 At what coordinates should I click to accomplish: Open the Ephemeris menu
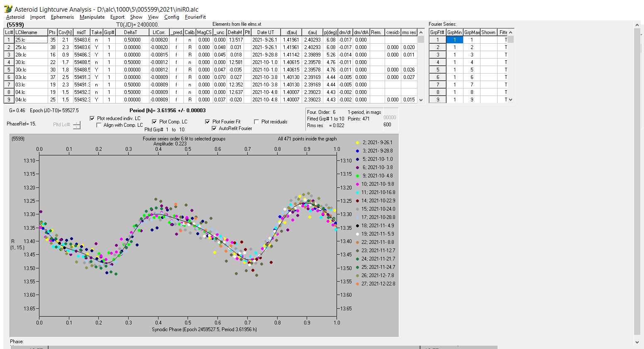(62, 17)
